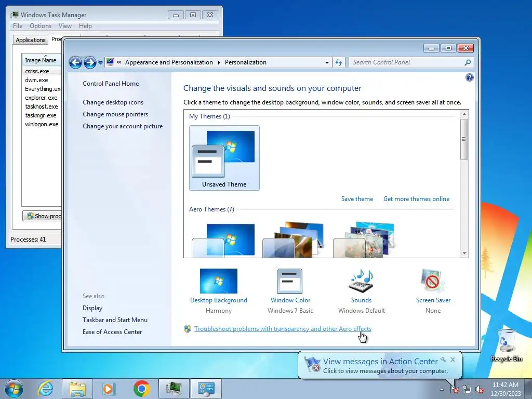Viewport: 532px width, 399px height.
Task: Refresh the Personalization page
Action: click(x=339, y=62)
